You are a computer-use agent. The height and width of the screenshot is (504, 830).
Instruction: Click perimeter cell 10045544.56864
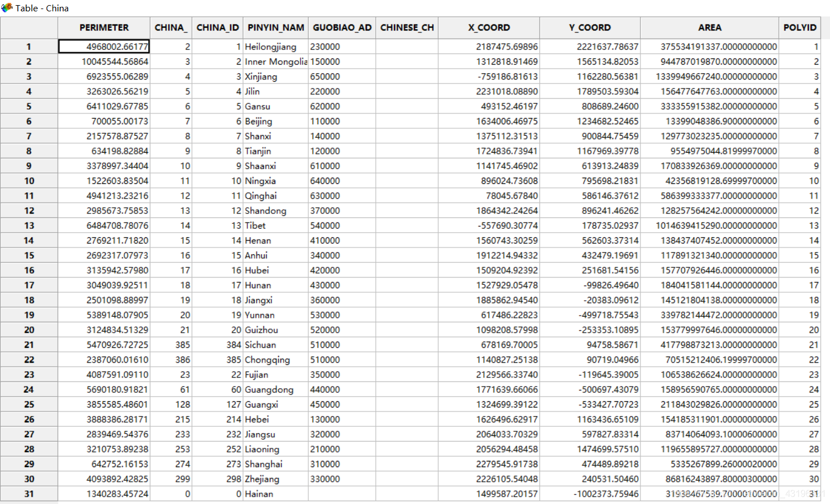(x=104, y=61)
